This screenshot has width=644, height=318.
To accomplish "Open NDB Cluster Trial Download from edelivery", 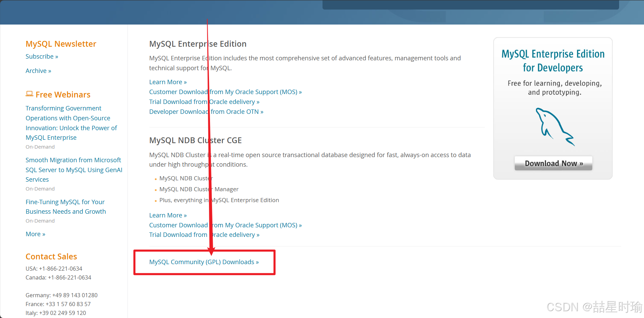I will pyautogui.click(x=204, y=235).
